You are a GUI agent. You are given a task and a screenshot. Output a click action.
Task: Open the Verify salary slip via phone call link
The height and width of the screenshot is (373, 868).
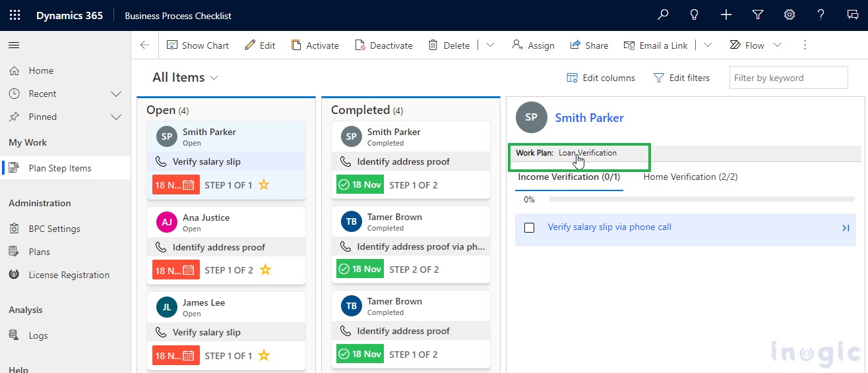[x=609, y=227]
